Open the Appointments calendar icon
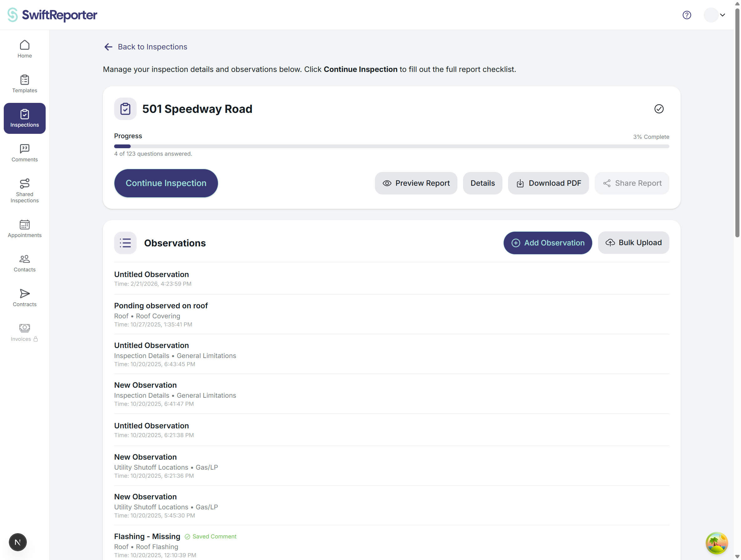Screen dimensions: 741x560 [24, 225]
